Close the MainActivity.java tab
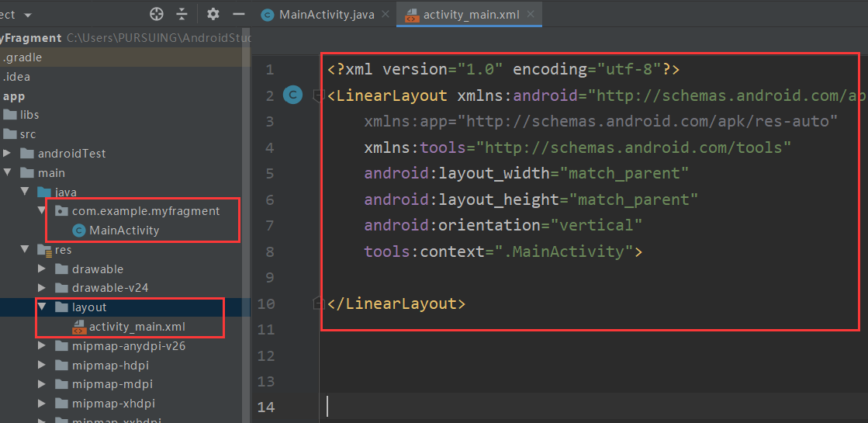The height and width of the screenshot is (423, 868). pos(386,15)
